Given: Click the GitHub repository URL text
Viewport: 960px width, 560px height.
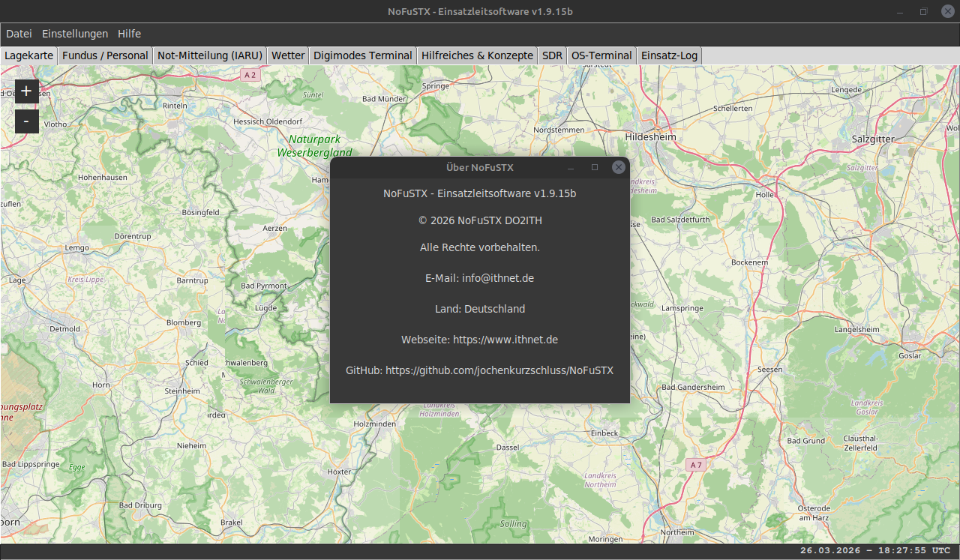Looking at the screenshot, I should pyautogui.click(x=499, y=370).
